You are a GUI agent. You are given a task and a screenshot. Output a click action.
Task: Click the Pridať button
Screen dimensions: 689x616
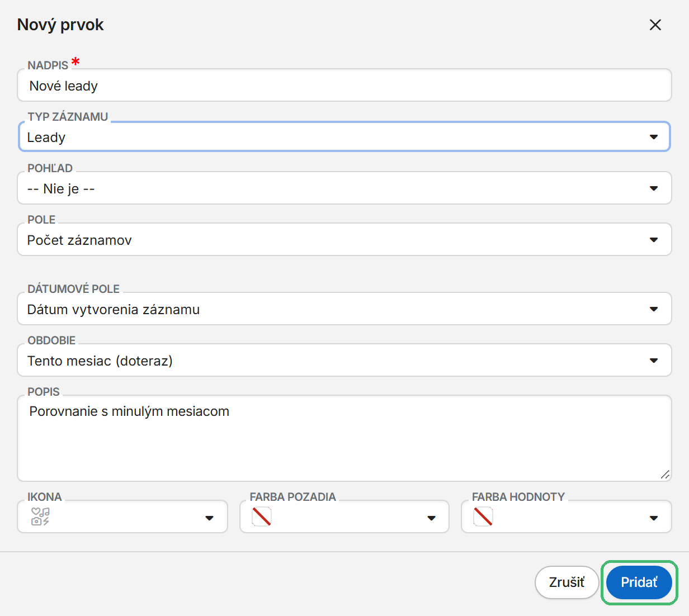[x=639, y=582]
